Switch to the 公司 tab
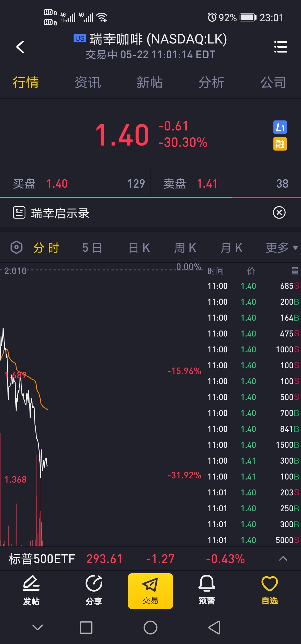301x644 pixels. (x=273, y=83)
